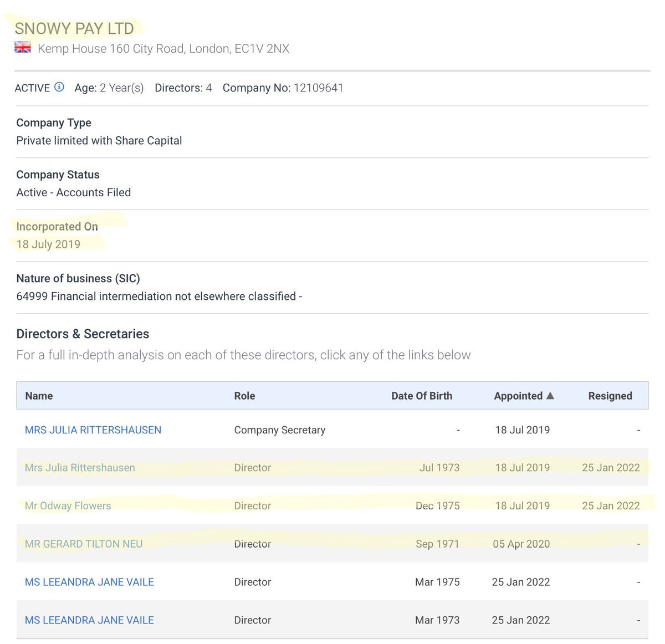Screen dimensions: 665x644
Task: Click the Directors & Secretaries heading
Action: (83, 334)
